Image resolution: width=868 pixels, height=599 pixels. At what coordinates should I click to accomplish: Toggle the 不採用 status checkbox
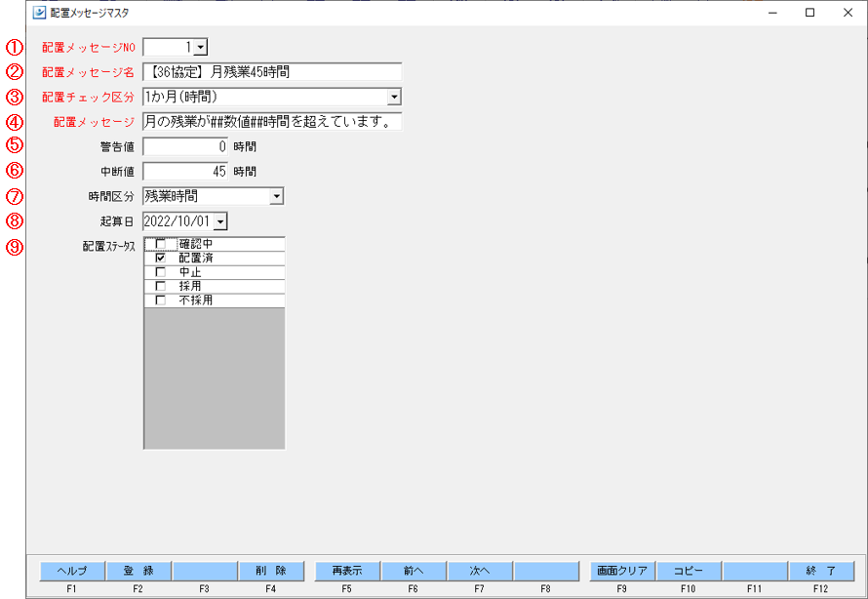click(x=161, y=300)
